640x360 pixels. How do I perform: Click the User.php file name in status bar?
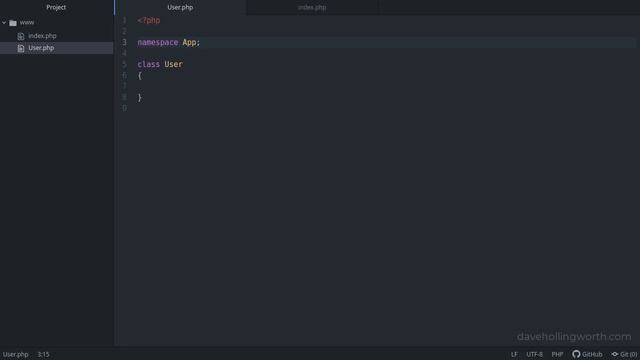pyautogui.click(x=16, y=354)
